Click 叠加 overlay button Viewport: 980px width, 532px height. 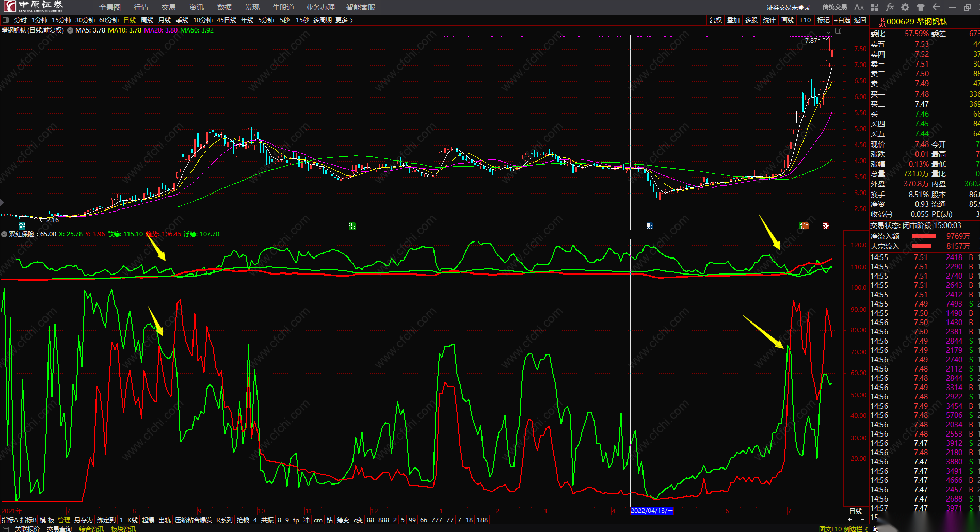pyautogui.click(x=733, y=20)
